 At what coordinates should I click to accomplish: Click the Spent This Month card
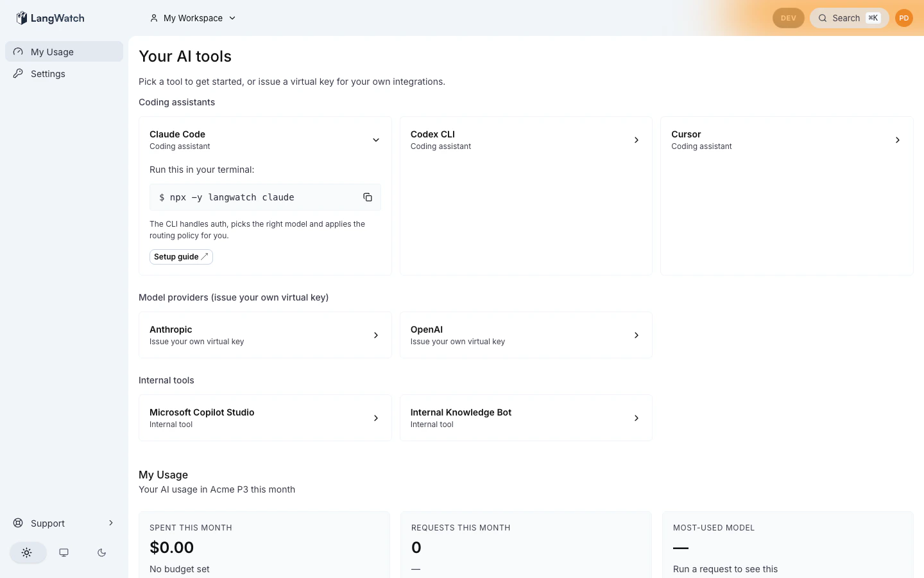pos(264,545)
